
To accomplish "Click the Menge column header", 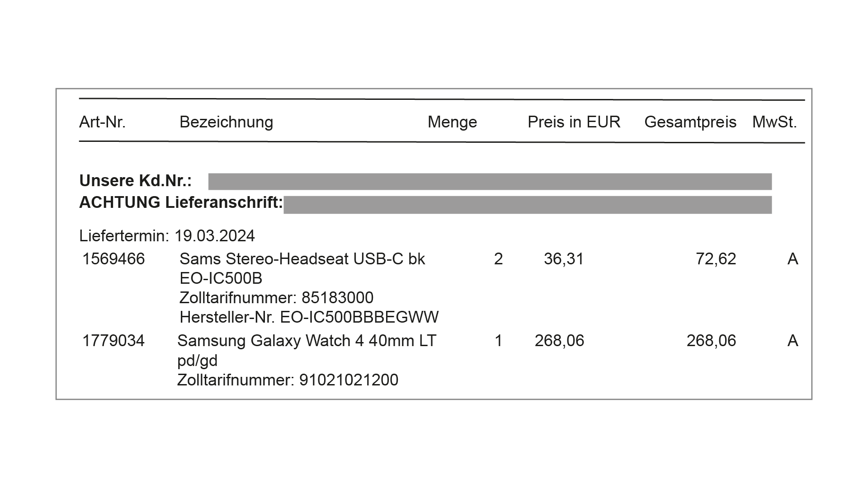I will coord(452,122).
